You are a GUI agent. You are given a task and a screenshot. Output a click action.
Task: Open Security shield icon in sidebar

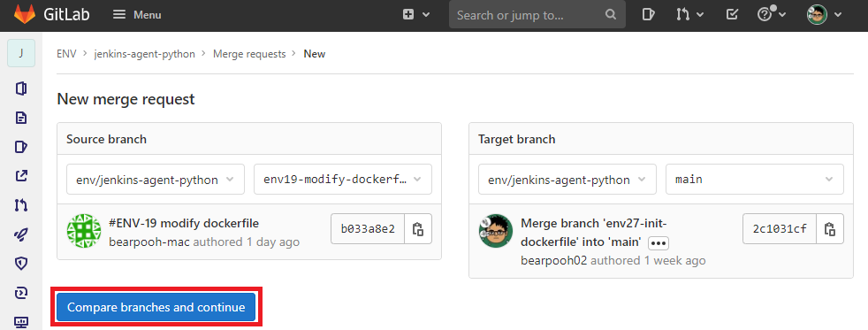[21, 264]
